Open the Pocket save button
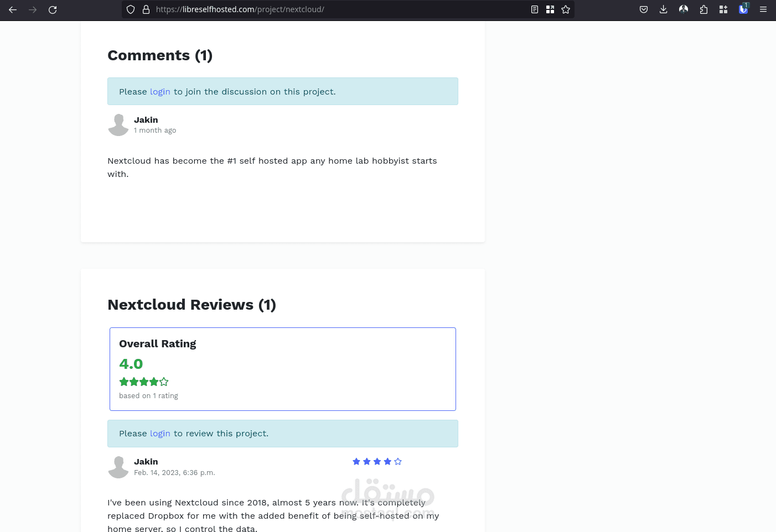This screenshot has width=776, height=532. 644,9
